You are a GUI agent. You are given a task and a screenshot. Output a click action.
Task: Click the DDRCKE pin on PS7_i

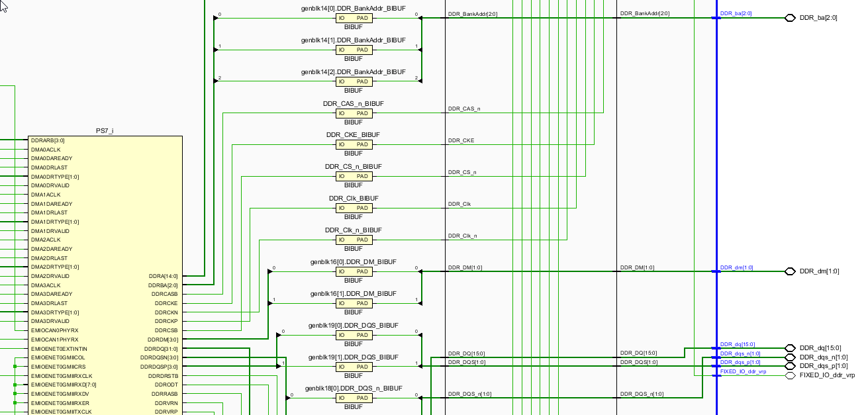[168, 303]
